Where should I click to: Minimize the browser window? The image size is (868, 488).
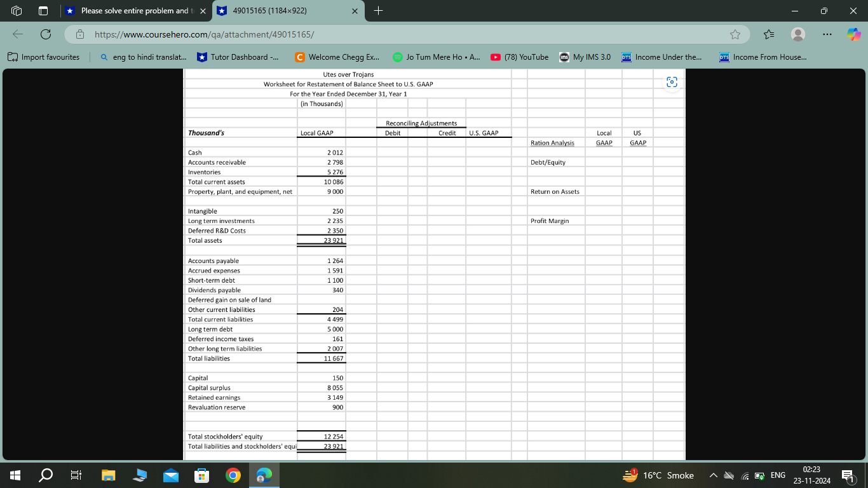pos(794,11)
